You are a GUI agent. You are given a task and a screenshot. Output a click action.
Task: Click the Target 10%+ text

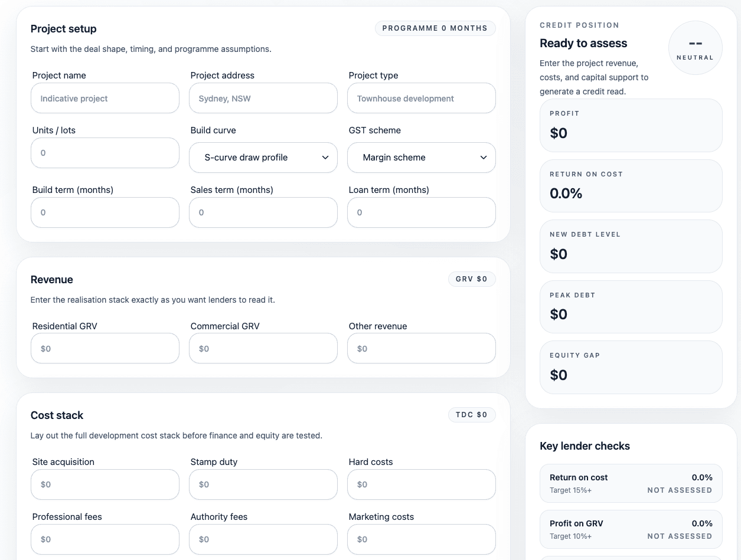(570, 536)
